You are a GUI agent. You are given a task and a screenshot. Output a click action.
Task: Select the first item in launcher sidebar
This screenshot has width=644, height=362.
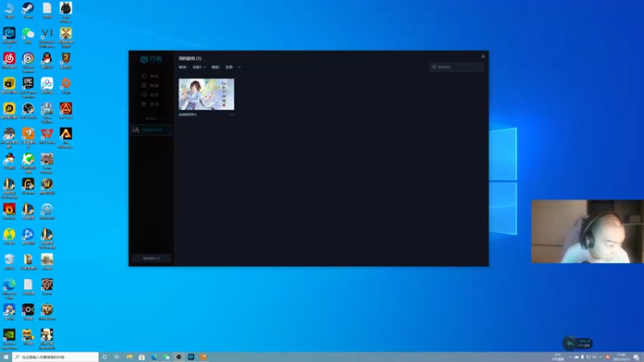tap(150, 76)
